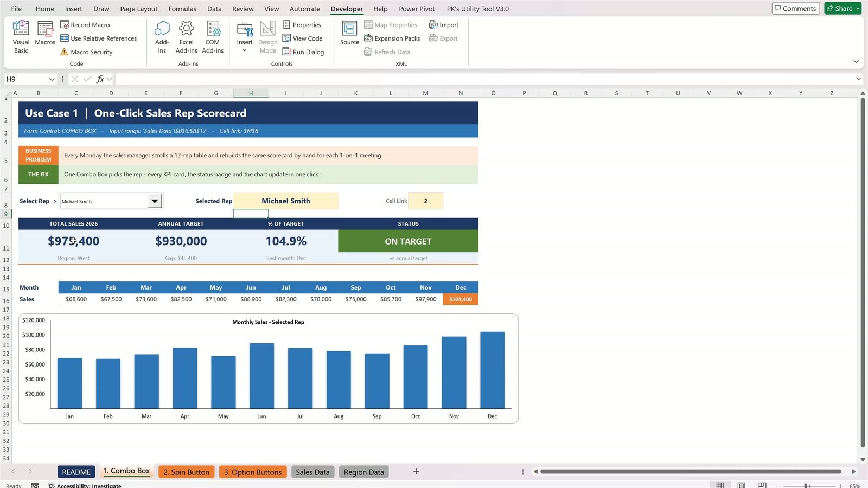The width and height of the screenshot is (868, 488).
Task: Click XML Export
Action: click(x=443, y=38)
